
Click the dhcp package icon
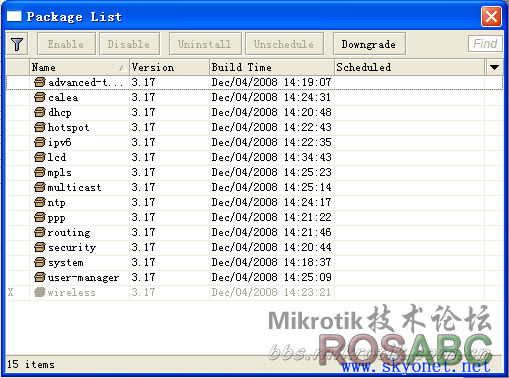(40, 112)
